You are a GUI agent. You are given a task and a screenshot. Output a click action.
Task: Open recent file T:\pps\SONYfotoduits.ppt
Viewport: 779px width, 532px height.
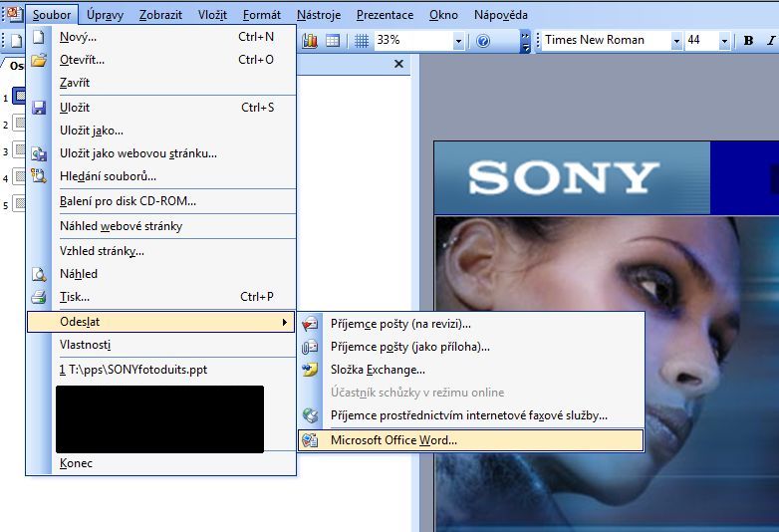pyautogui.click(x=161, y=369)
